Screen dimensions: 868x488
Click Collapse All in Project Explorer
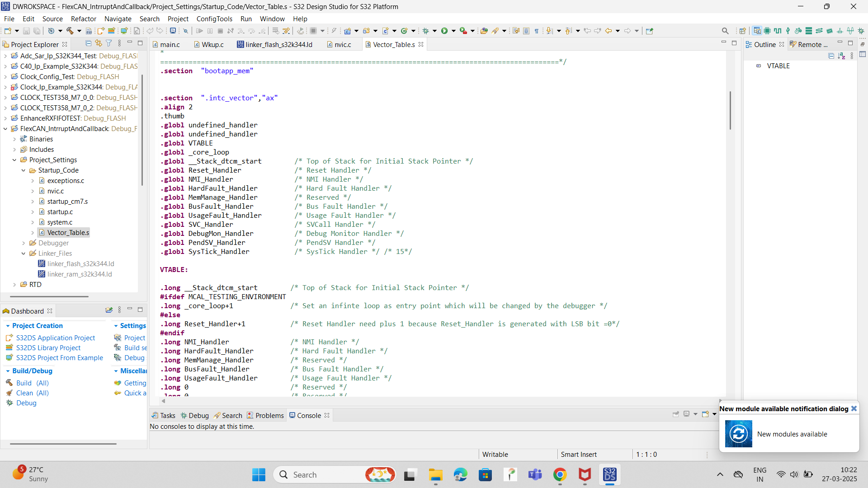pos(88,43)
